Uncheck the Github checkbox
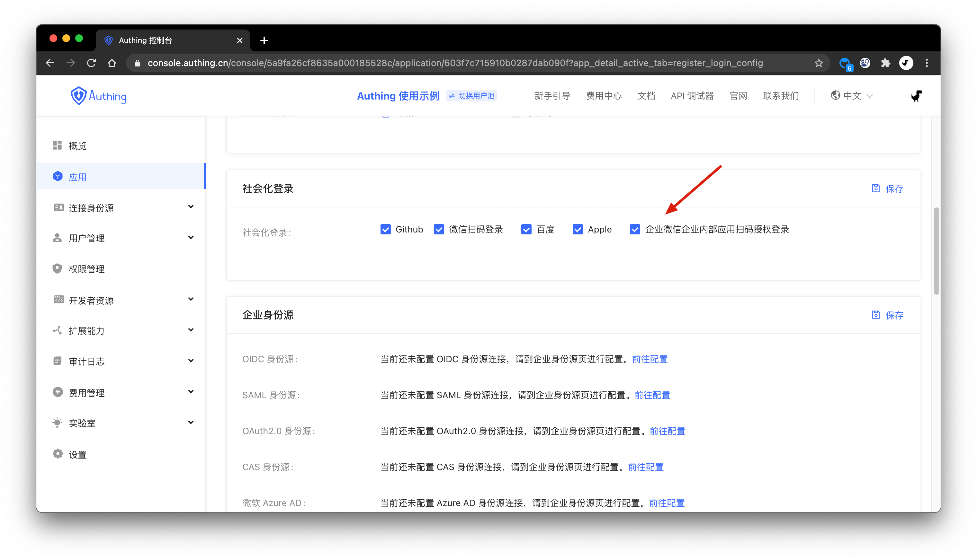The height and width of the screenshot is (560, 977). 385,230
